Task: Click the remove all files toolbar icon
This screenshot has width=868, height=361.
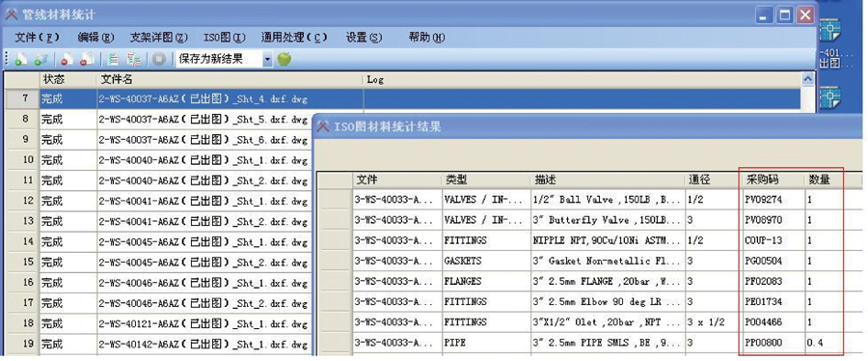Action: pyautogui.click(x=87, y=59)
